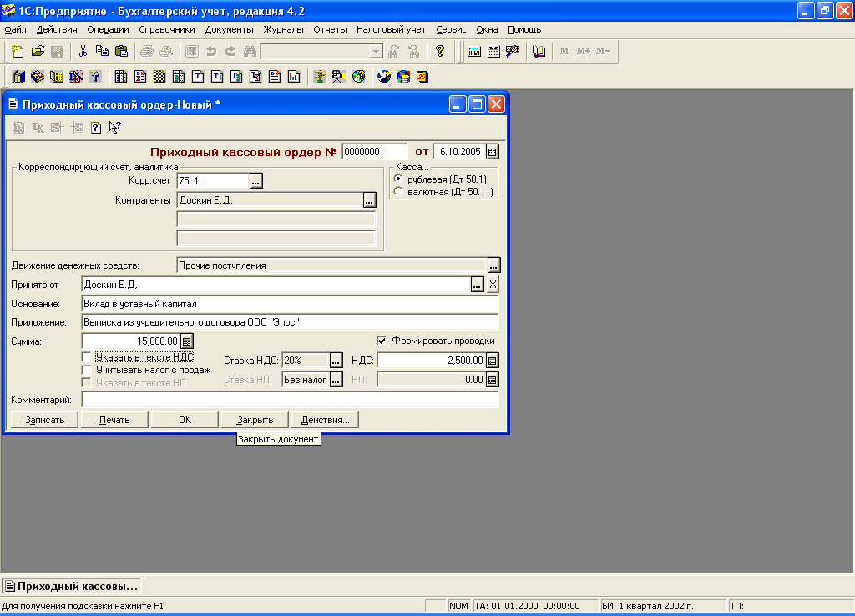This screenshot has height=616, width=855.
Task: Click the Закрыть button
Action: tap(255, 420)
